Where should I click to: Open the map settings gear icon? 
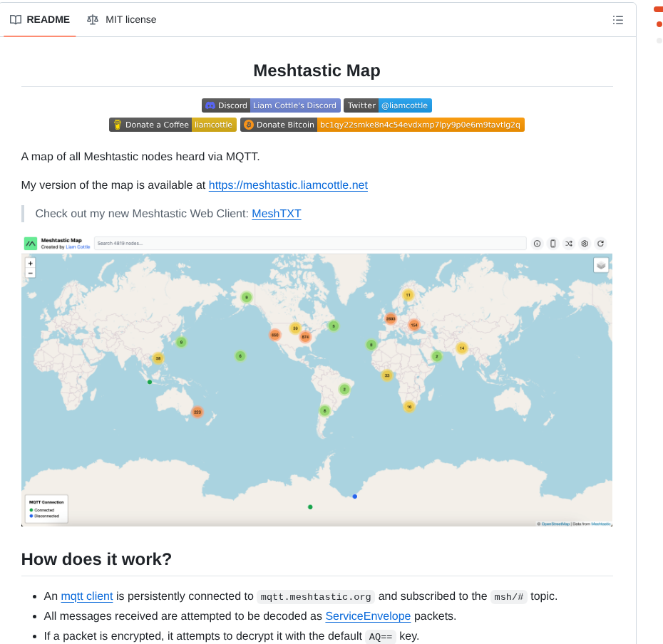coord(584,243)
